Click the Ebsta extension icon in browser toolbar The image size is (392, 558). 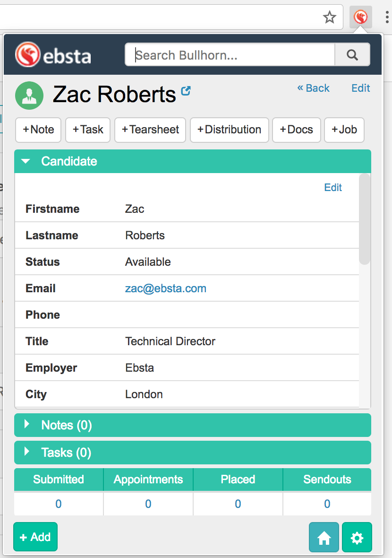(361, 17)
